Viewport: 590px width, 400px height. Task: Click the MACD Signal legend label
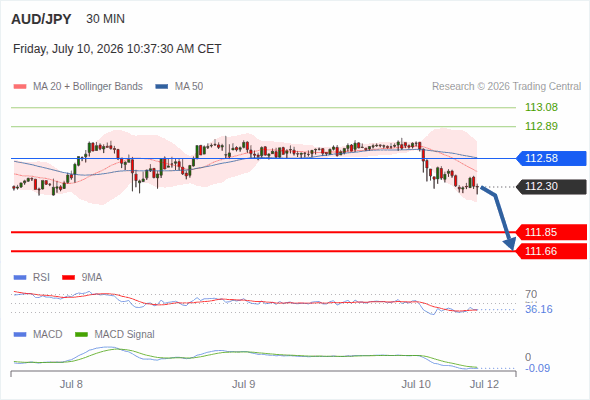[x=125, y=334]
